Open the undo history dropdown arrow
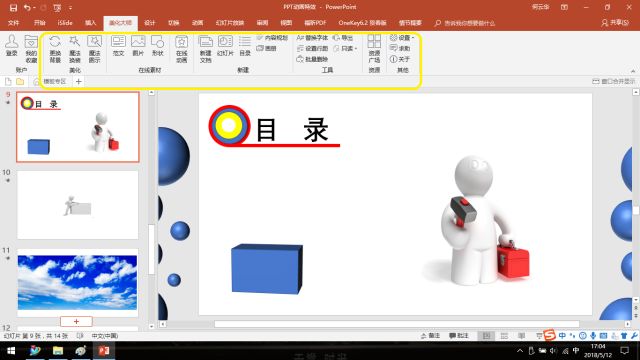The image size is (640, 360). [34, 7]
